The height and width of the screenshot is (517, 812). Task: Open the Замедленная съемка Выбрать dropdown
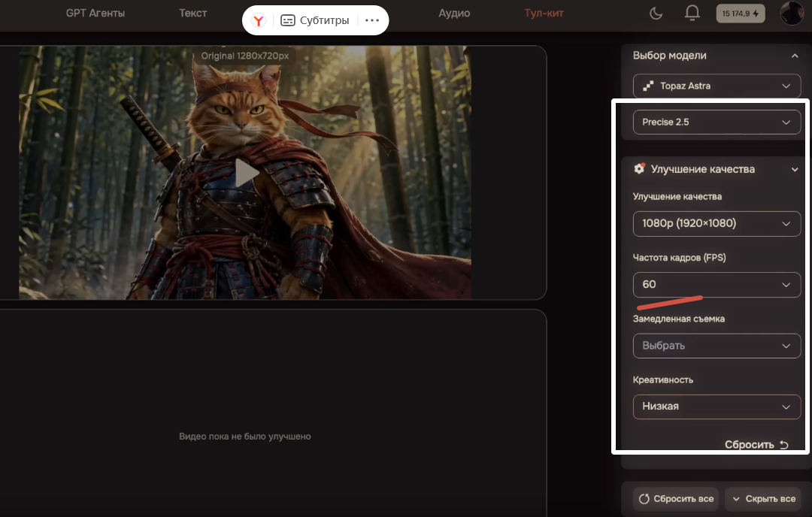(x=717, y=346)
